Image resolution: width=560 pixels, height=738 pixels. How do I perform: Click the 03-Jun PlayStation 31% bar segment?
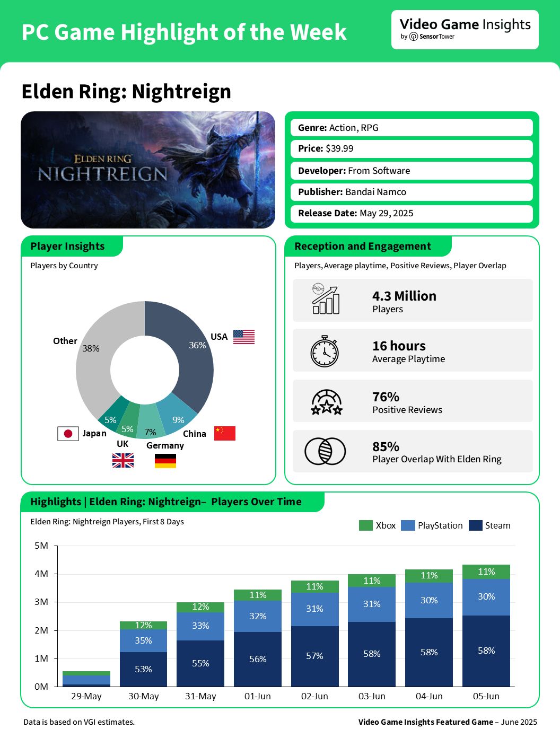click(372, 604)
